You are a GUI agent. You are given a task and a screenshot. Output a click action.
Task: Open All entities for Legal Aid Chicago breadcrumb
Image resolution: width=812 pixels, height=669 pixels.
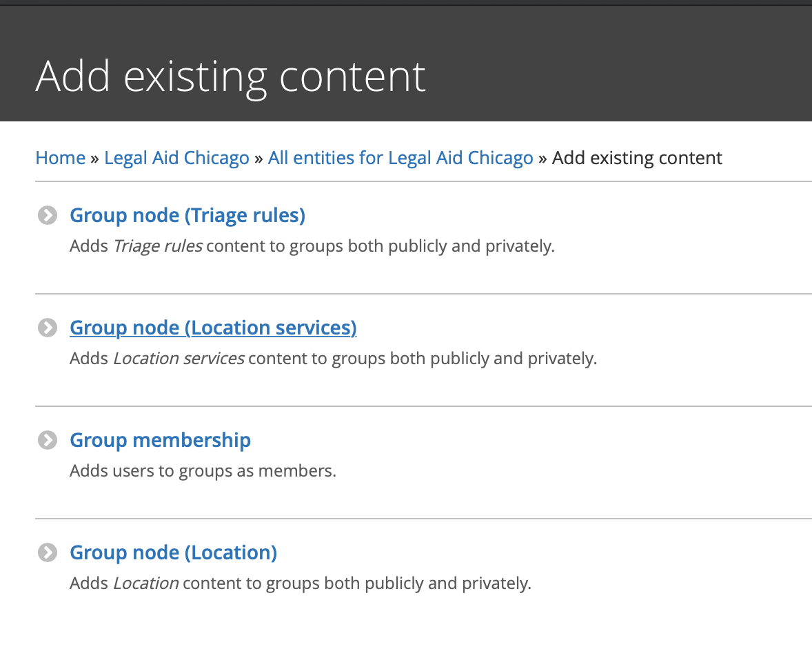[x=400, y=157]
